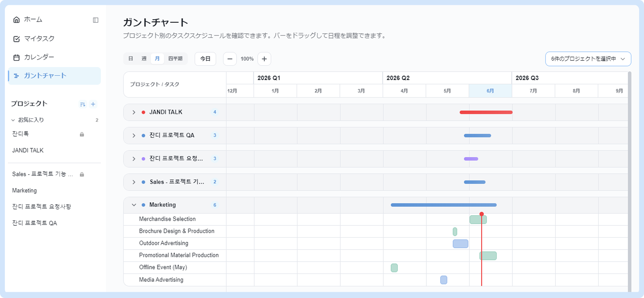Image resolution: width=644 pixels, height=298 pixels.
Task: Open the 6件のプロジェクトを選択中 dropdown
Action: (588, 59)
